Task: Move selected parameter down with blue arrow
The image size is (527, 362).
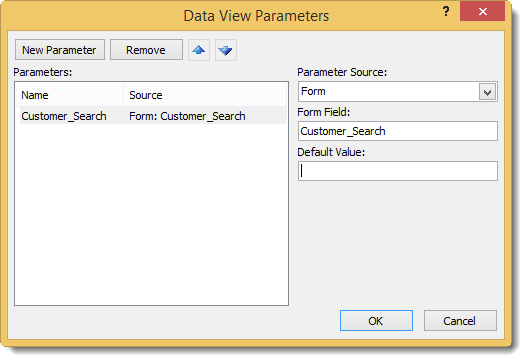Action: coord(226,50)
